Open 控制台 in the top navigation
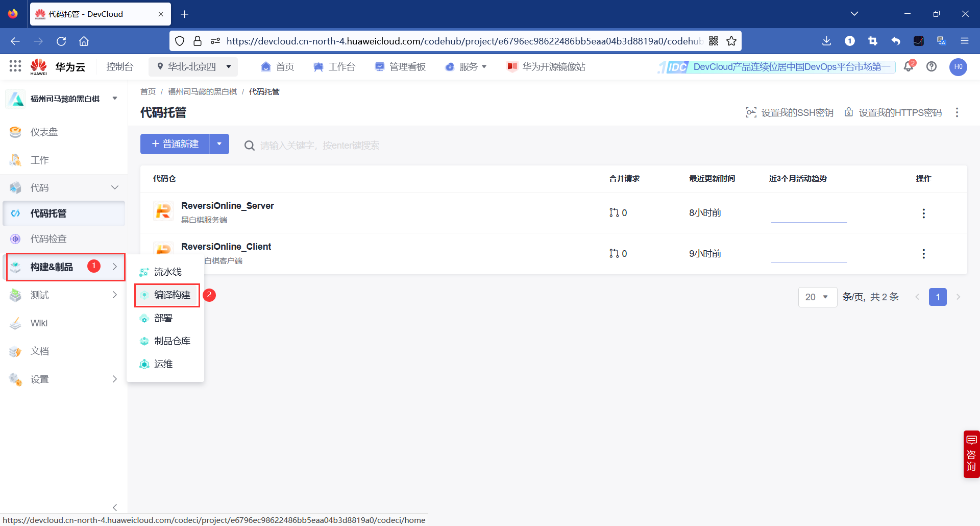The width and height of the screenshot is (980, 526). coord(119,67)
